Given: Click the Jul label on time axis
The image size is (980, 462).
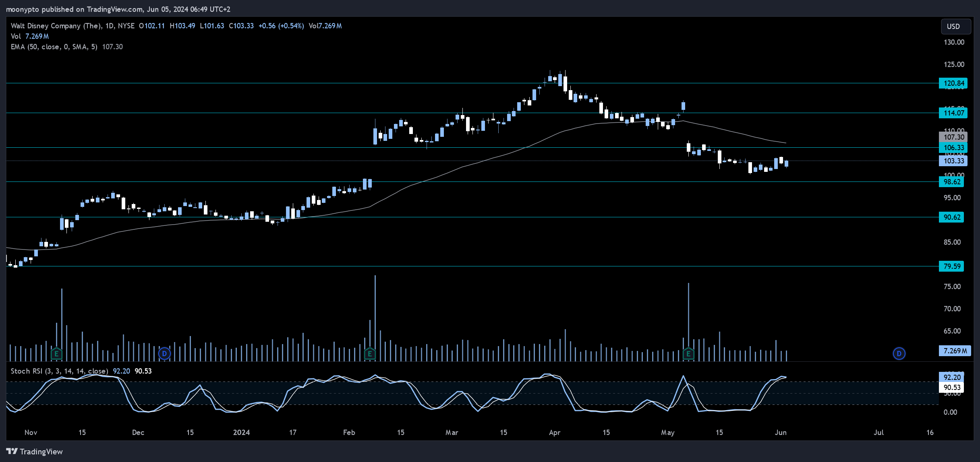Looking at the screenshot, I should pyautogui.click(x=878, y=432).
